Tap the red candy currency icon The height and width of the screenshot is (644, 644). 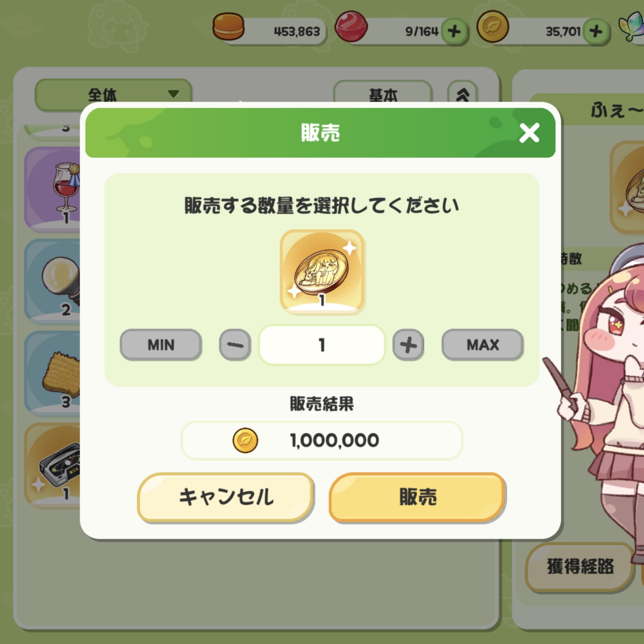[x=351, y=27]
